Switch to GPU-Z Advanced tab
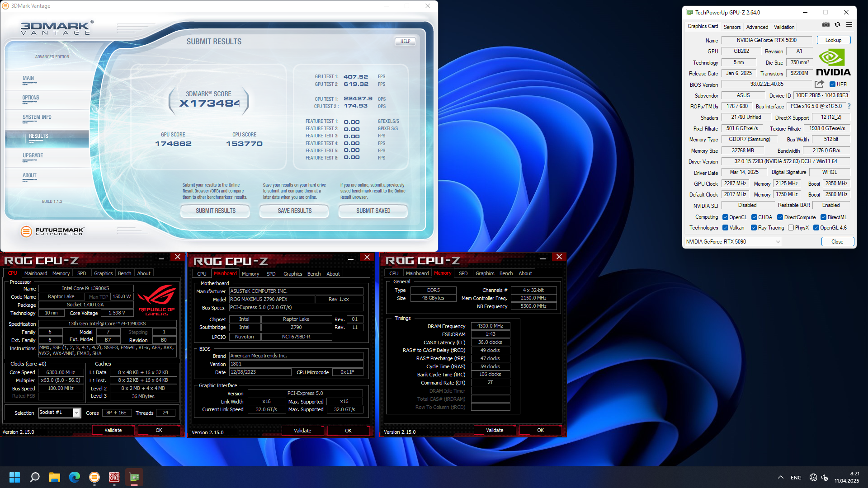868x488 pixels. [x=757, y=27]
